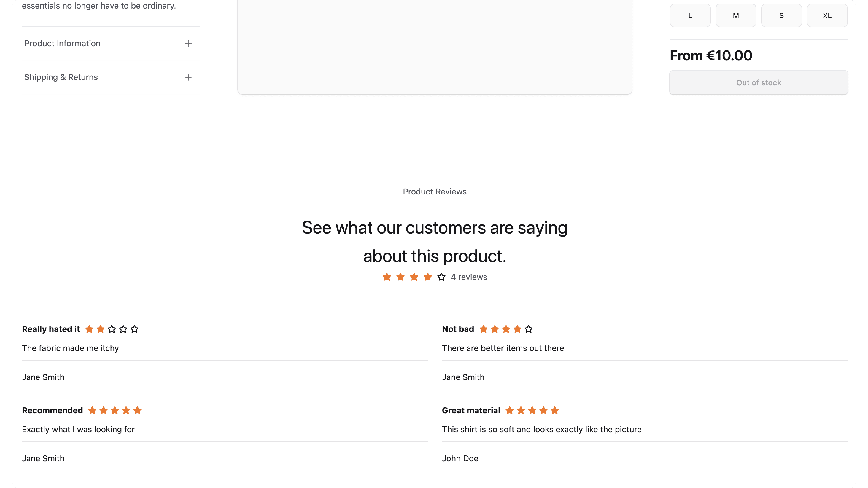Click the fifth star on the overall rating

[441, 277]
